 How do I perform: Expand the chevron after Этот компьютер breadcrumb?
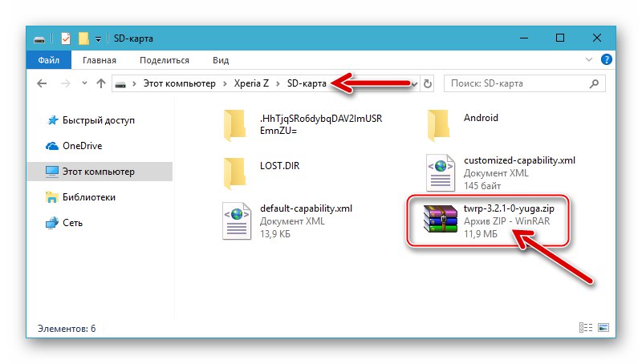(225, 84)
